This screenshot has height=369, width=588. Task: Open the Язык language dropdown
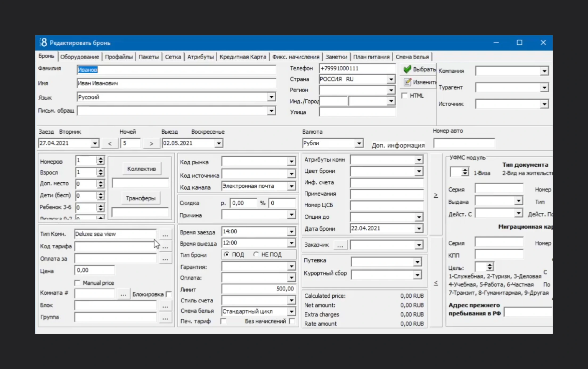[271, 97]
